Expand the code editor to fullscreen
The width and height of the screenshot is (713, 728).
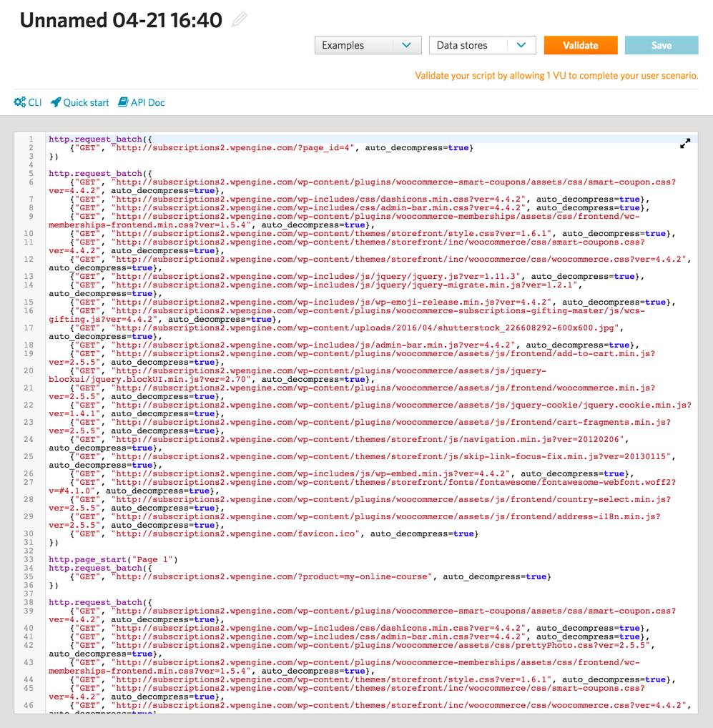coord(684,143)
